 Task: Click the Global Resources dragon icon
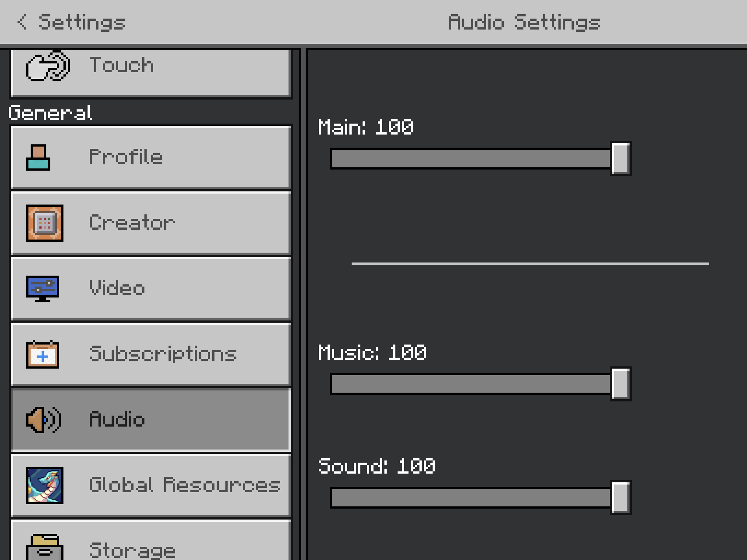45,486
